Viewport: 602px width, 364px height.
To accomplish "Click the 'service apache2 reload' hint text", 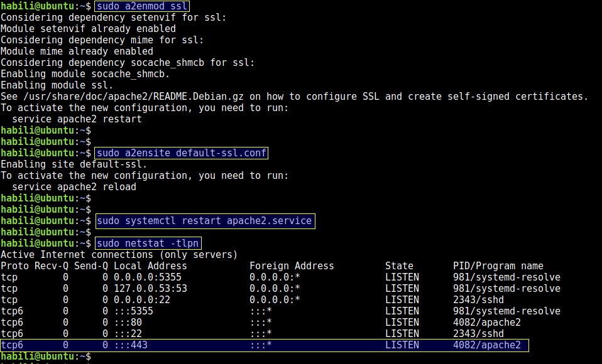I will click(74, 187).
